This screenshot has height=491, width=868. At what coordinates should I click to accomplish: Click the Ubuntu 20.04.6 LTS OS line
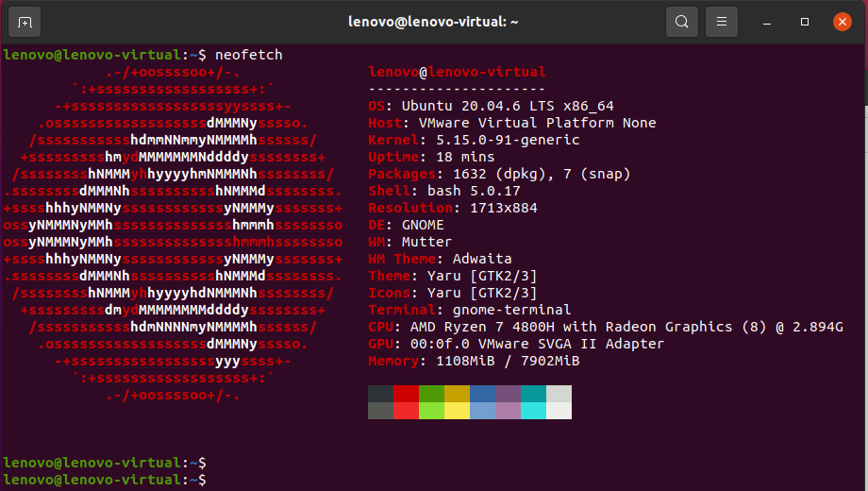491,106
